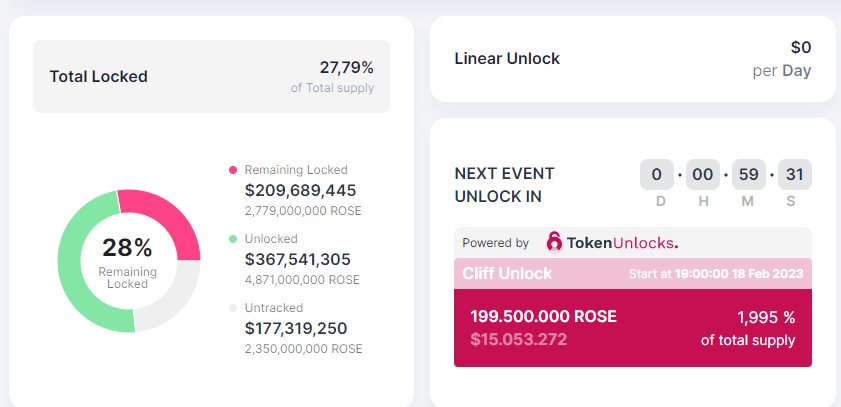Click the $367,541,305 Unlocked value

click(x=298, y=260)
